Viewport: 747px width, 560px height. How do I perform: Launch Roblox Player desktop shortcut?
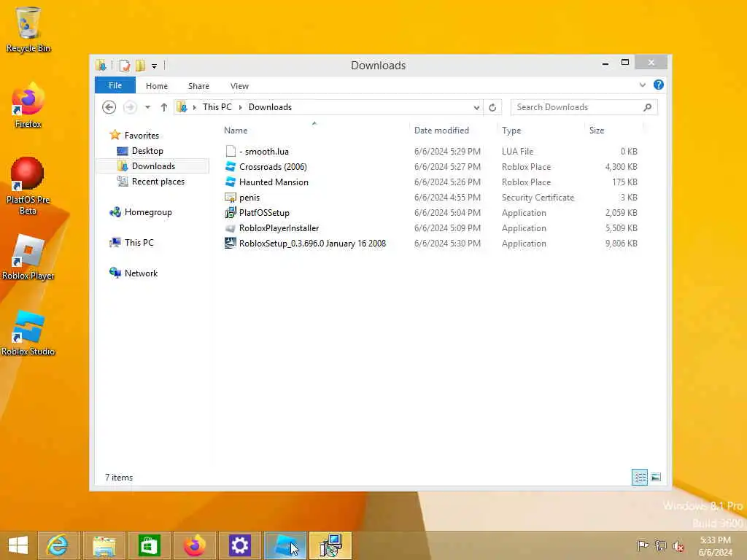[28, 257]
